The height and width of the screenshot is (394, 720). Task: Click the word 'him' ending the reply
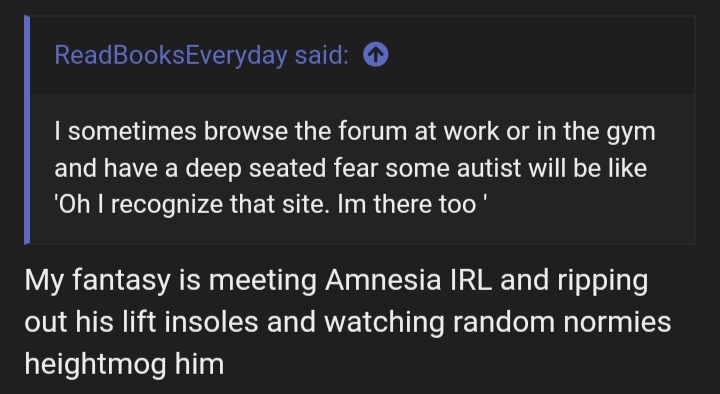tap(199, 364)
